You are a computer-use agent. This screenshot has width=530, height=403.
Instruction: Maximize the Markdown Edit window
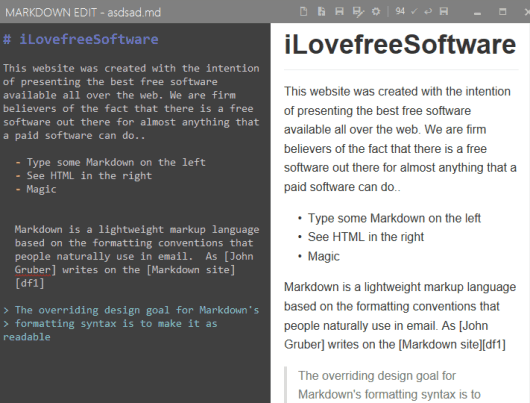503,12
